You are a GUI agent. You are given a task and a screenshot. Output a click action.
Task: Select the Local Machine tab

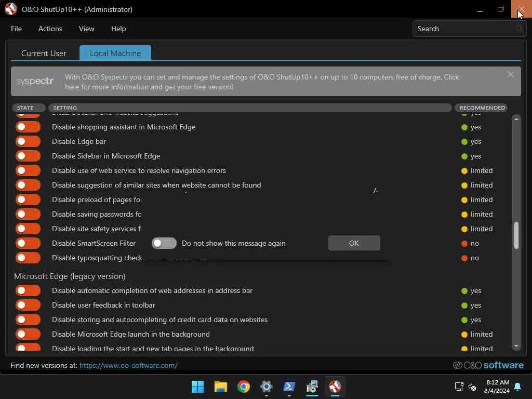coord(115,53)
